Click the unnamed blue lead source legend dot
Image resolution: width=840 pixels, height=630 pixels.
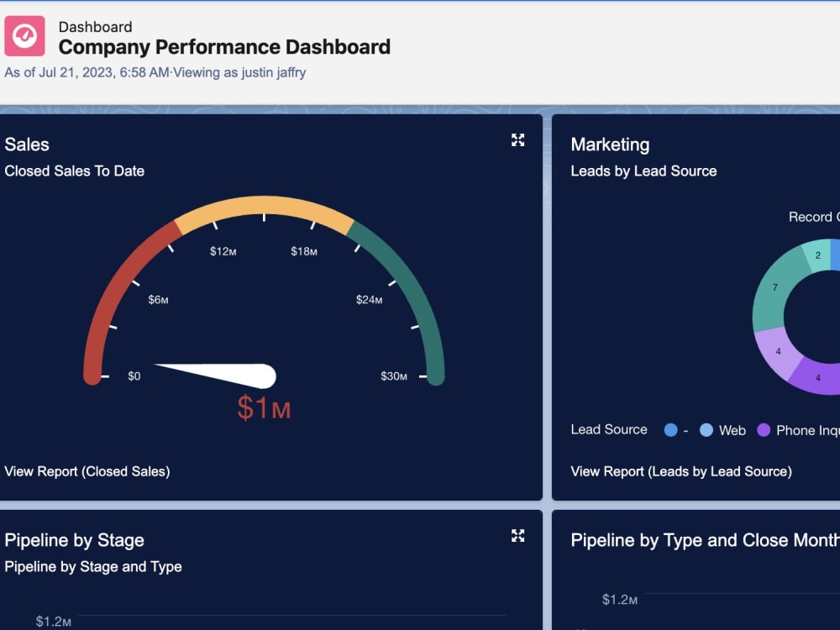pos(672,430)
